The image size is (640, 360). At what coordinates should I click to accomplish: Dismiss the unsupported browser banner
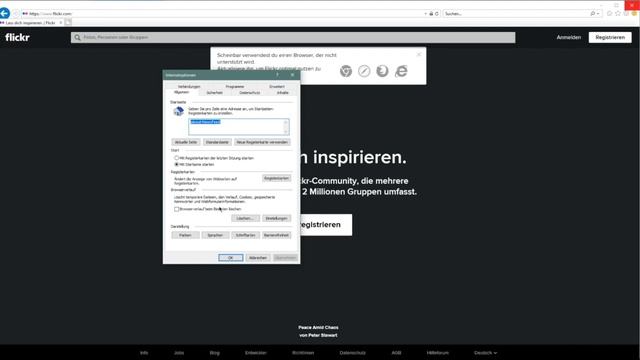[419, 54]
